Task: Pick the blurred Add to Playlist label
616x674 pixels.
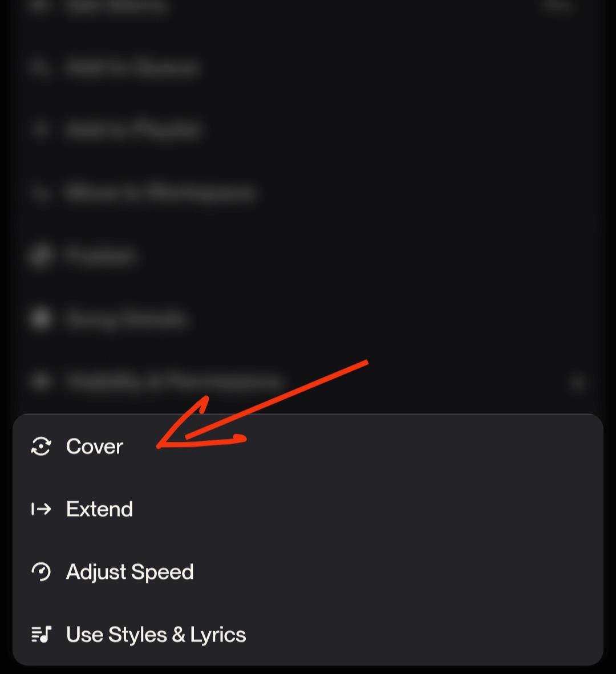Action: [133, 130]
